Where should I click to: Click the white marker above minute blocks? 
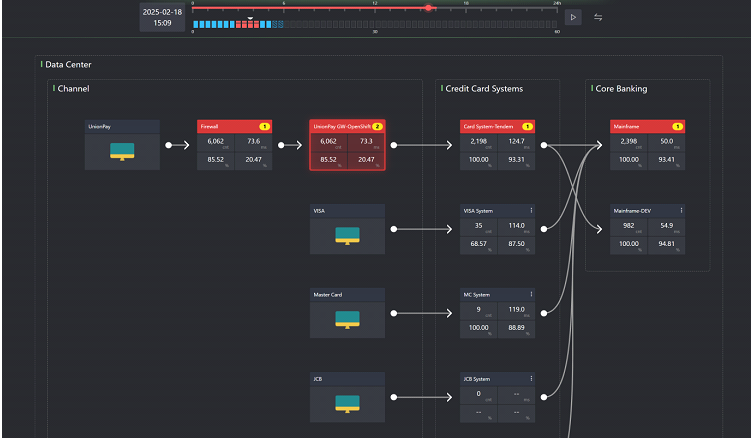click(x=250, y=18)
